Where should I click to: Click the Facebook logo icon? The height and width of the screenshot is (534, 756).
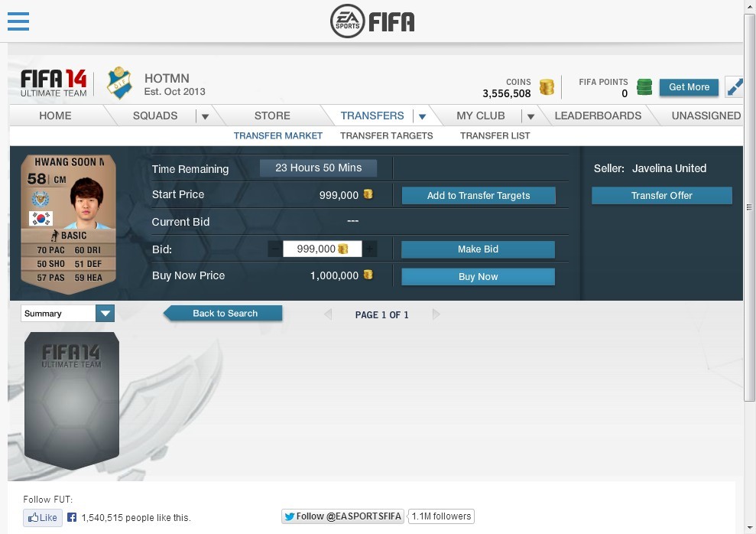(x=72, y=517)
